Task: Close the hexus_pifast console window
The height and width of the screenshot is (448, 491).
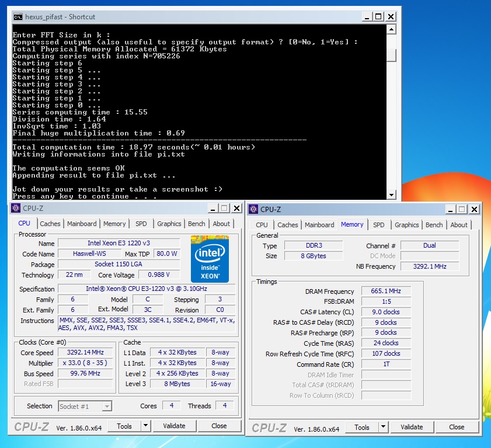Action: tap(391, 16)
